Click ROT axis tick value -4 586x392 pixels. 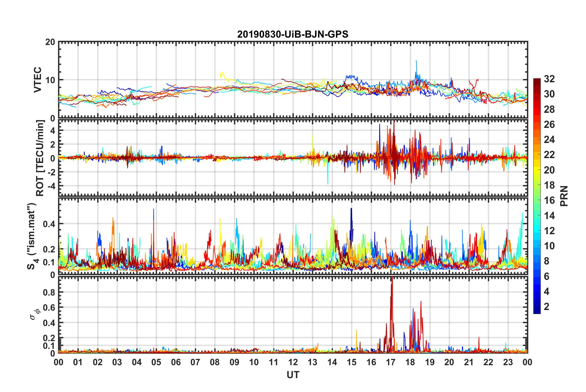(x=51, y=186)
